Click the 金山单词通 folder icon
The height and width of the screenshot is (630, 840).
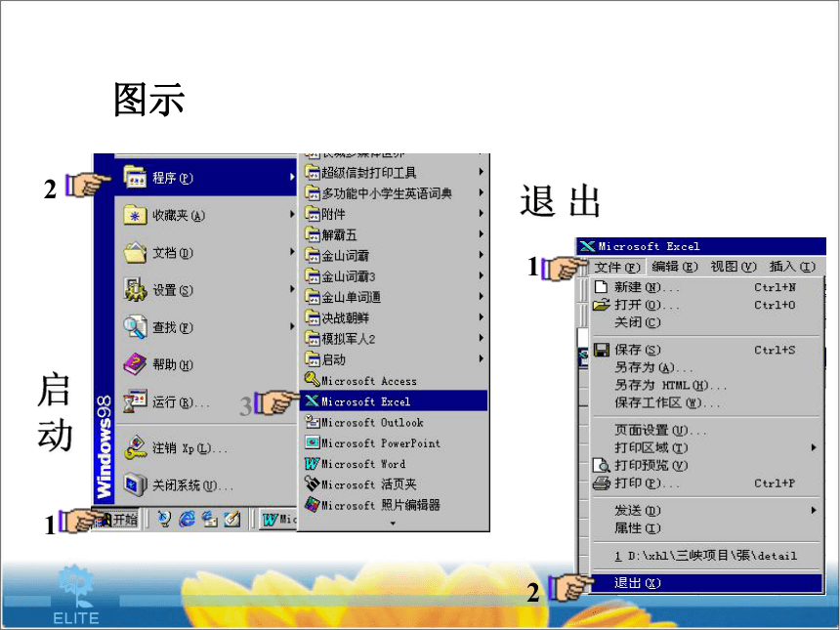coord(313,296)
